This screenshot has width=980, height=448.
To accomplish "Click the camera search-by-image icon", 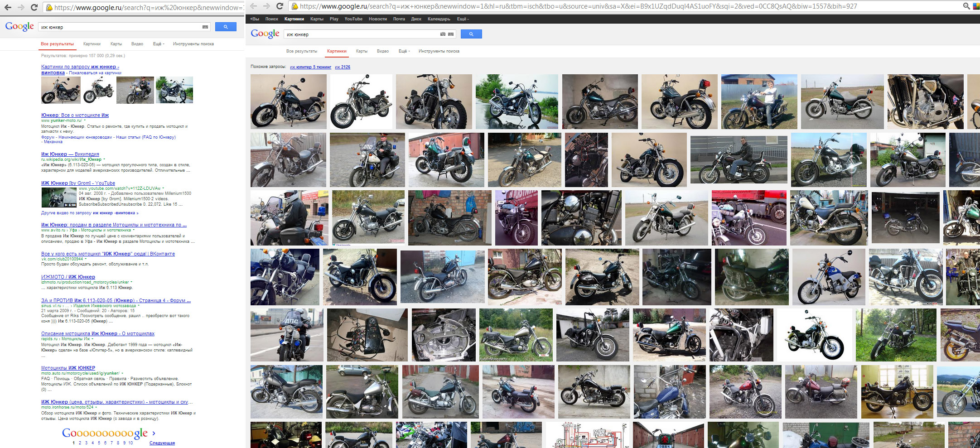I will [443, 34].
